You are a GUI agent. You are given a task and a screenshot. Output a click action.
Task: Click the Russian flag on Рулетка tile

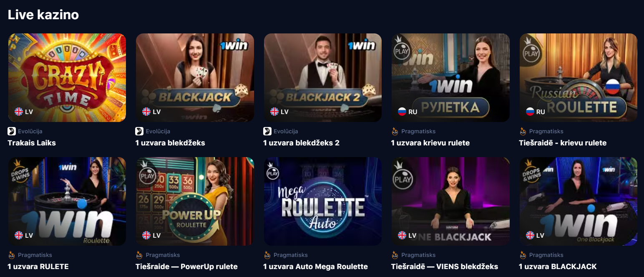402,112
